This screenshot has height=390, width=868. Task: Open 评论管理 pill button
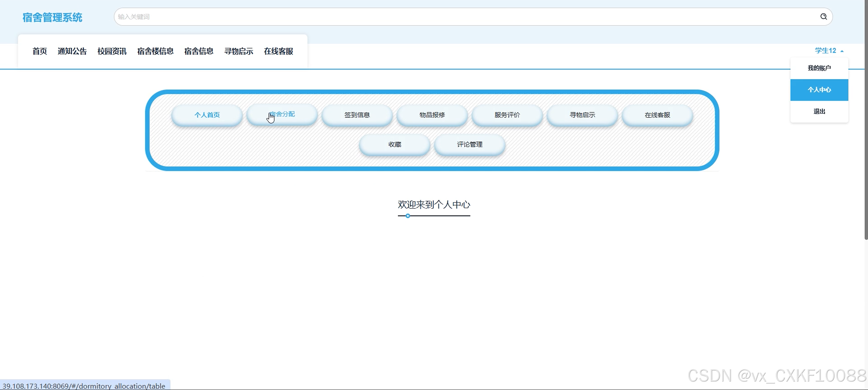[469, 145]
